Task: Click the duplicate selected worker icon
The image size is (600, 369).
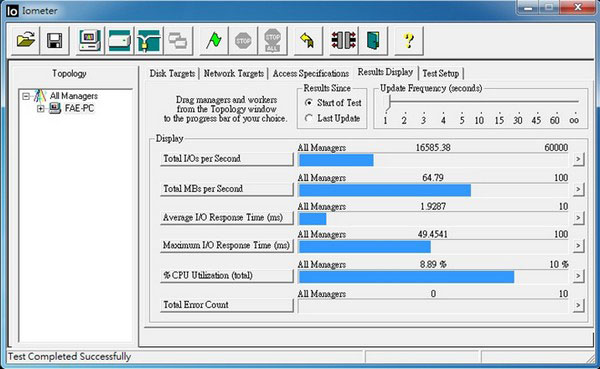Action: click(178, 40)
